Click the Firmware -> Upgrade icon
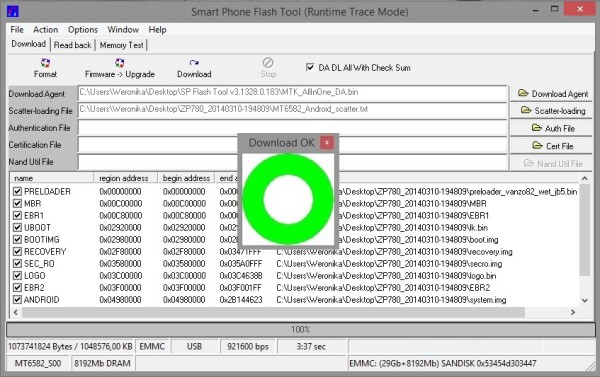Screen dimensions: 600x377 (x=119, y=63)
